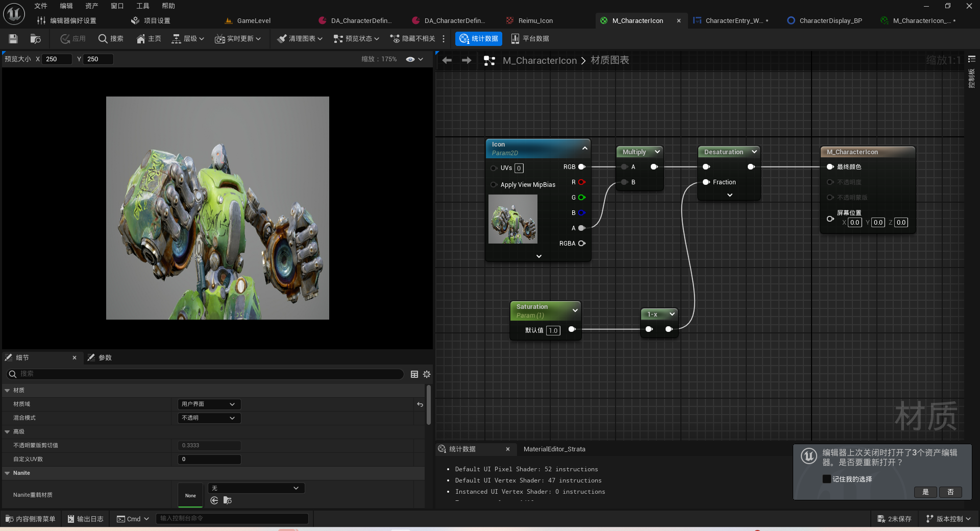Click the preview size Y field
980x531 pixels.
[99, 59]
